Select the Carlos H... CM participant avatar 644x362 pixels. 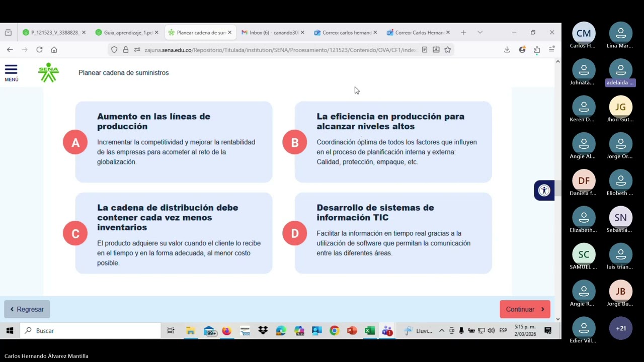click(x=584, y=33)
